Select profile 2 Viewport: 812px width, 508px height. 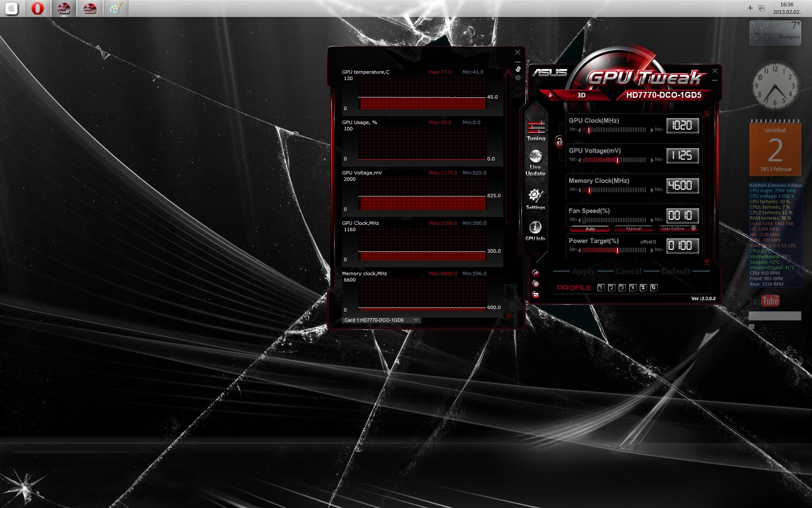611,287
